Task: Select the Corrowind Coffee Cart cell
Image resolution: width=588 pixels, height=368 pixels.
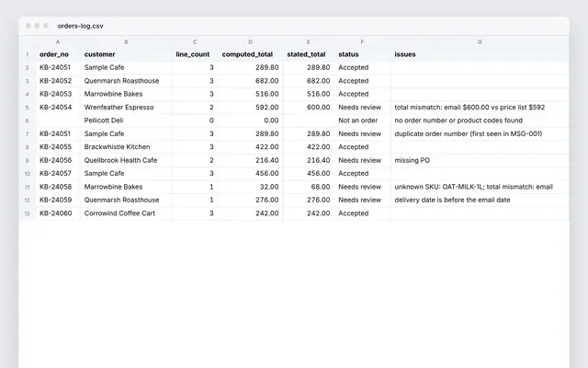Action: point(126,213)
